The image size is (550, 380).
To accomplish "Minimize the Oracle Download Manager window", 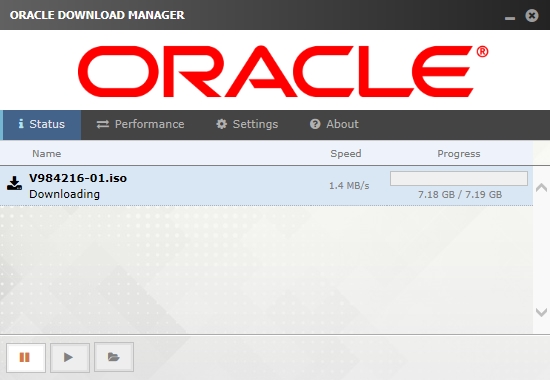I will [510, 18].
